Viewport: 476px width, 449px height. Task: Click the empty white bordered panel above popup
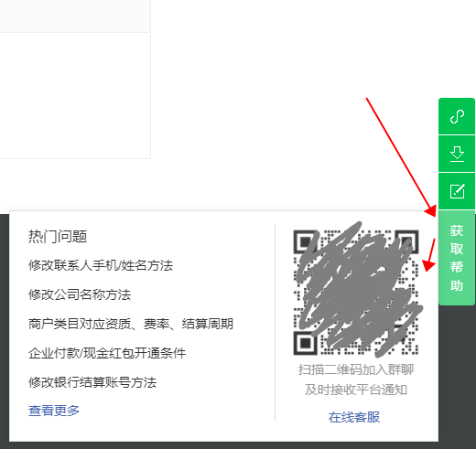click(x=75, y=95)
